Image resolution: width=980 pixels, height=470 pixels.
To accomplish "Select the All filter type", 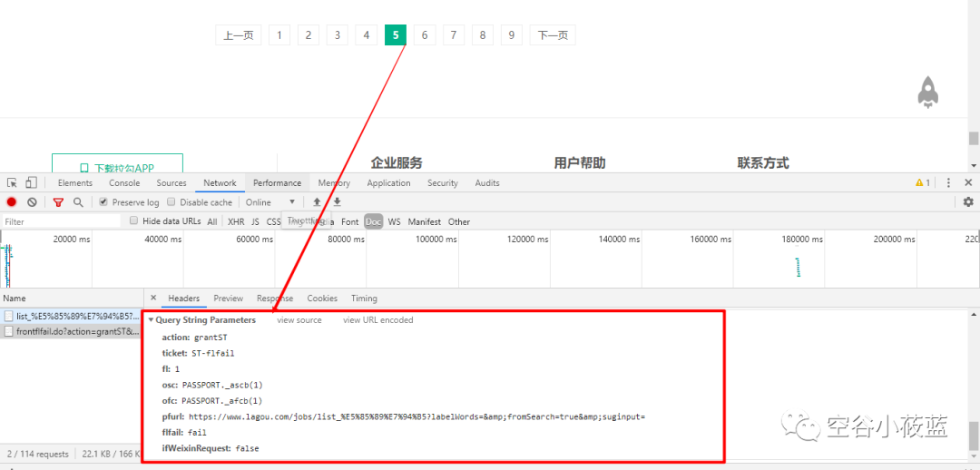I will (212, 221).
